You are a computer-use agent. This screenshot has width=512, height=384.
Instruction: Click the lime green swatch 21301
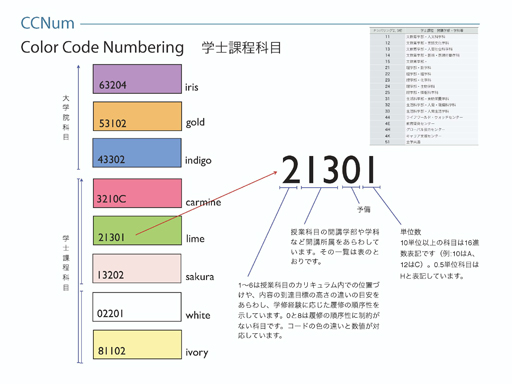pyautogui.click(x=137, y=231)
